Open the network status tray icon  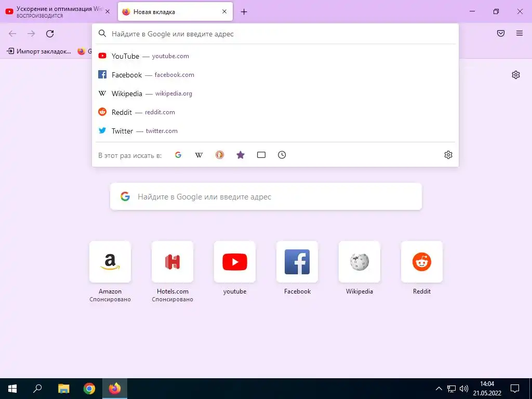click(451, 389)
